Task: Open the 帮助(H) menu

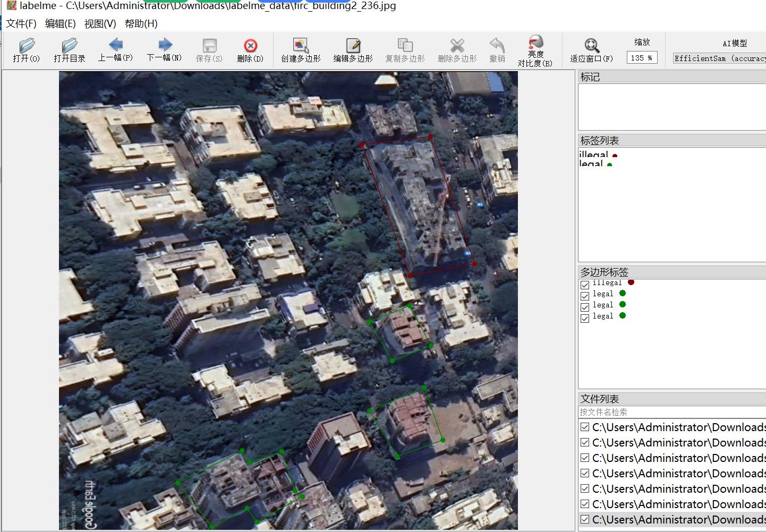Action: point(141,24)
